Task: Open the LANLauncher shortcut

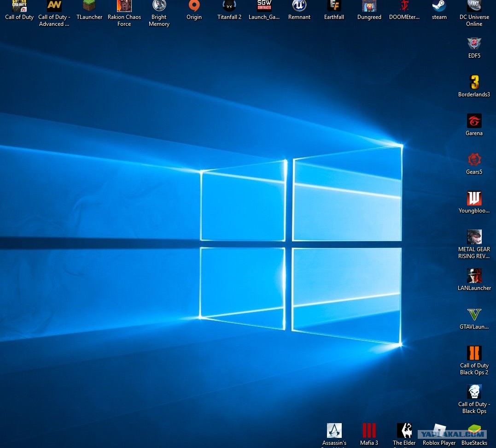Action: point(474,280)
